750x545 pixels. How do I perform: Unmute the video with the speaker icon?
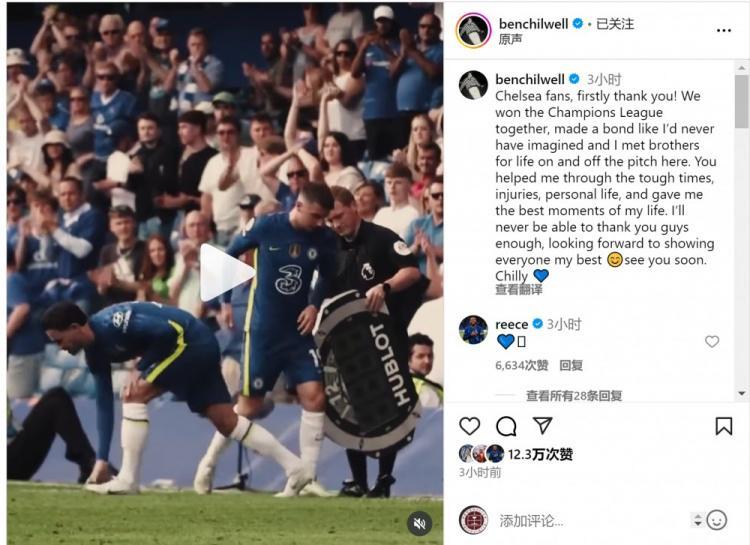click(x=419, y=523)
